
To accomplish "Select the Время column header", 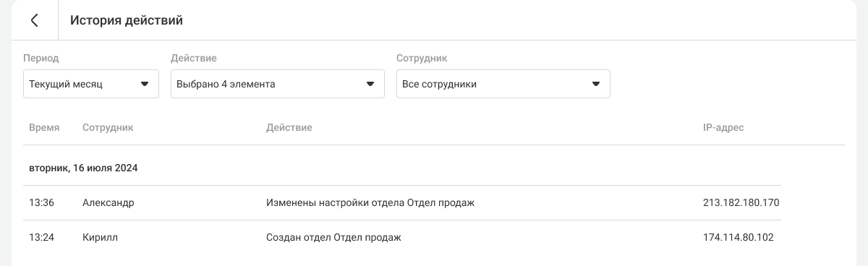I will [44, 127].
